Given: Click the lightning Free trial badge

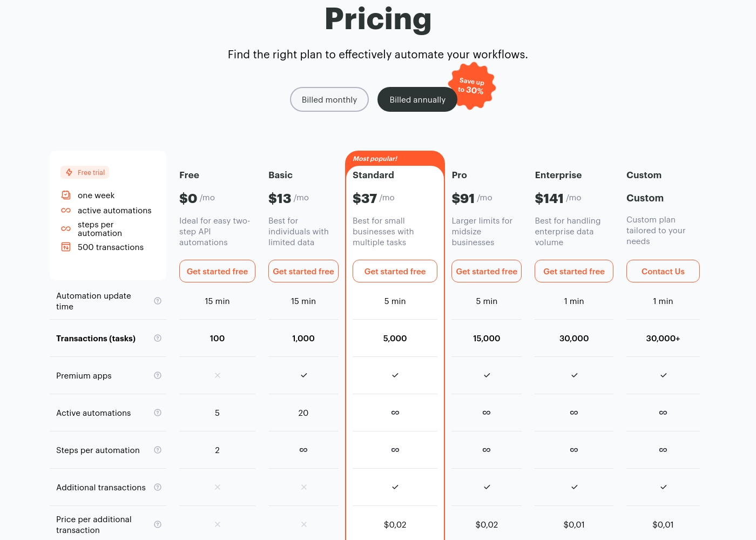Looking at the screenshot, I should pyautogui.click(x=85, y=172).
